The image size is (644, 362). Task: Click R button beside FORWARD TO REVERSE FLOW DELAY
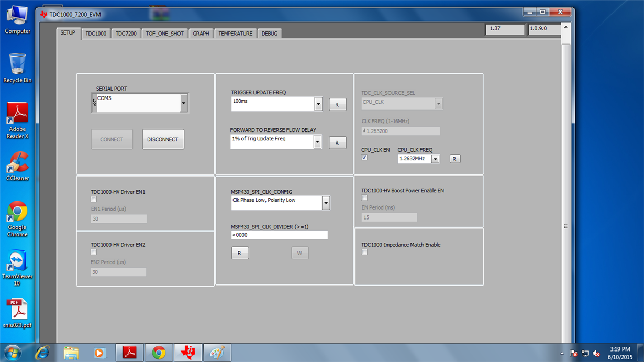point(337,142)
